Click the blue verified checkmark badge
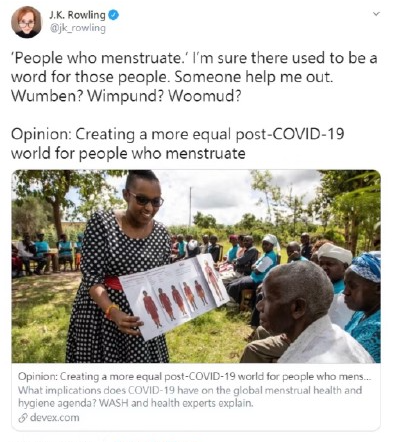409x442 pixels. point(114,15)
